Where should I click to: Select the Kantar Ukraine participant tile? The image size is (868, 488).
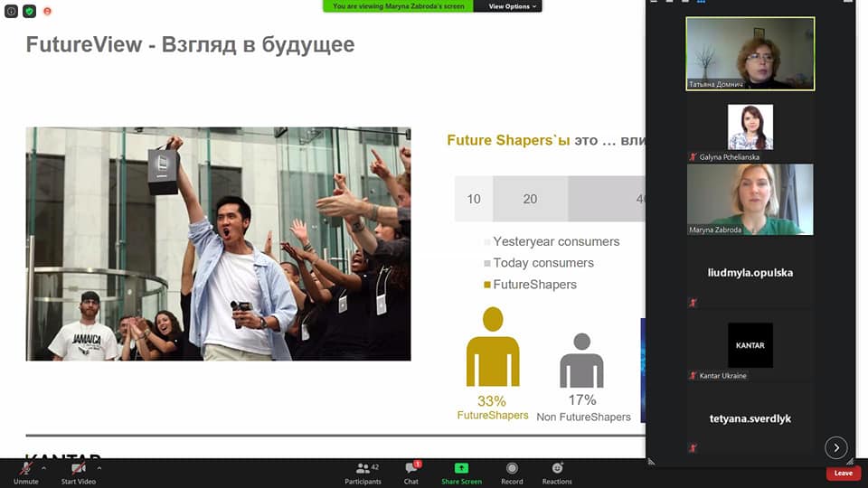750,346
